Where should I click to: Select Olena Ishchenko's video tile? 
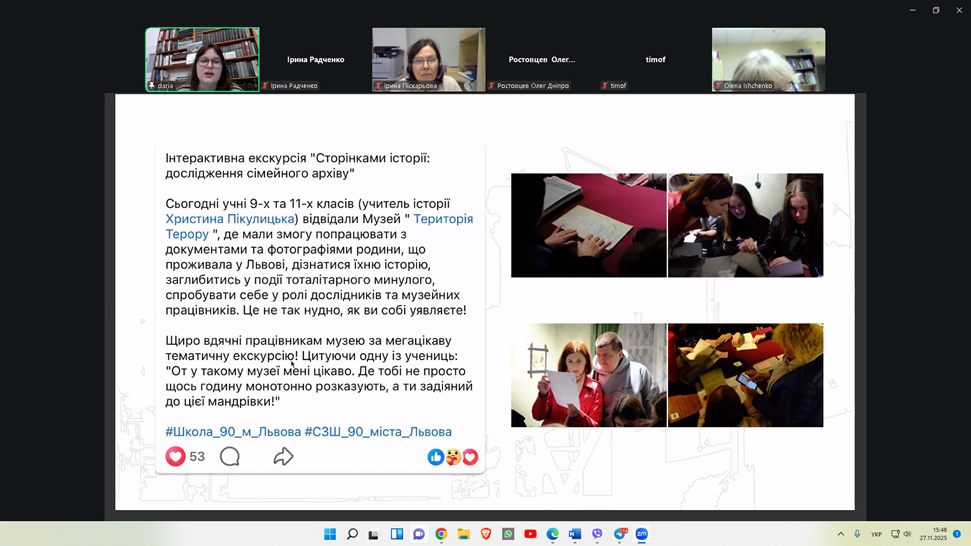(768, 59)
